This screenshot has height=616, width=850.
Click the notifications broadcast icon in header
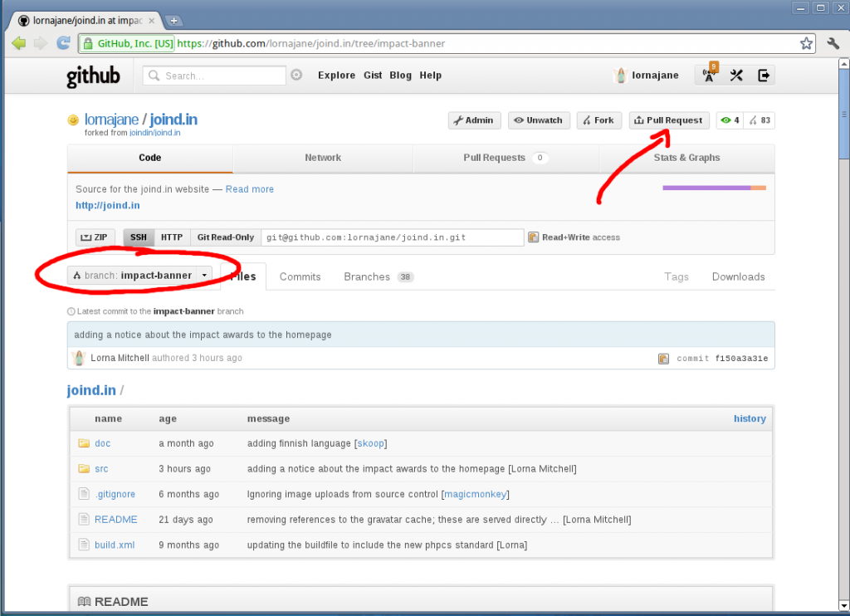pos(710,75)
